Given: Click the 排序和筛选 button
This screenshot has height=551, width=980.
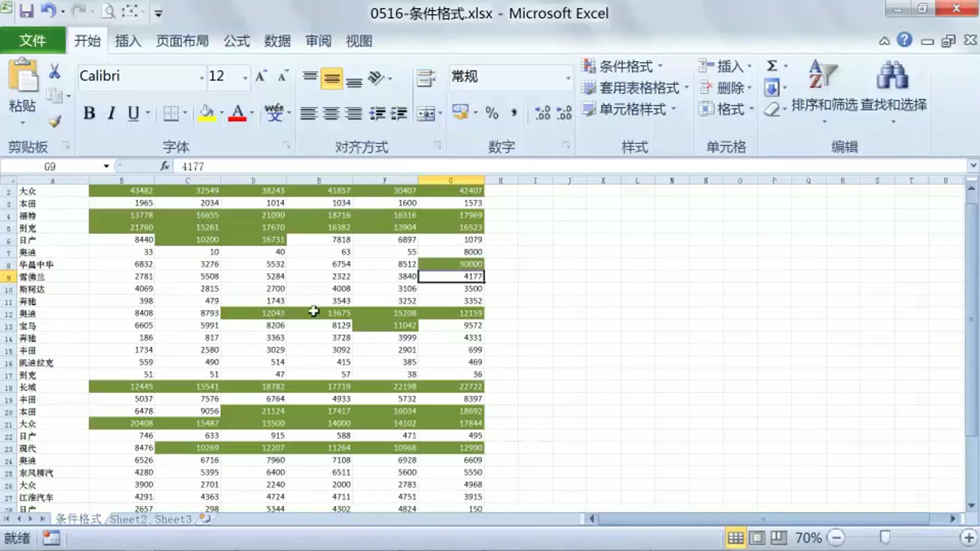Looking at the screenshot, I should (x=824, y=91).
